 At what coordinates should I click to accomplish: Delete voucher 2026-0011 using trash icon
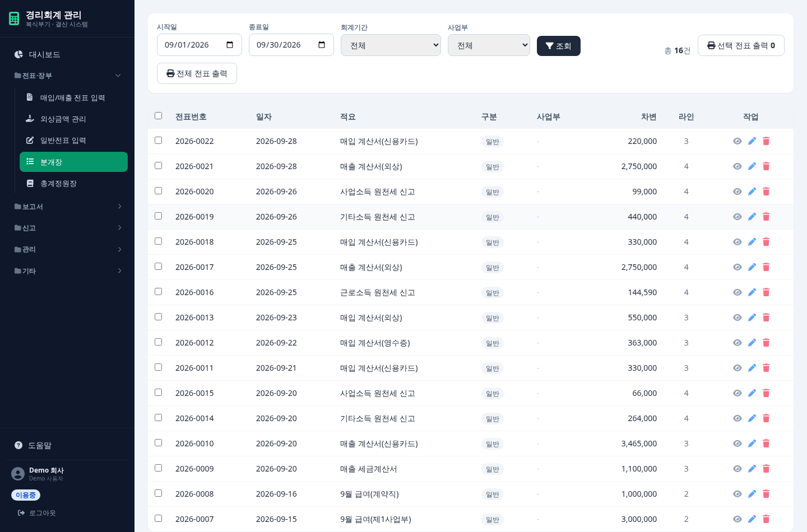(x=766, y=368)
